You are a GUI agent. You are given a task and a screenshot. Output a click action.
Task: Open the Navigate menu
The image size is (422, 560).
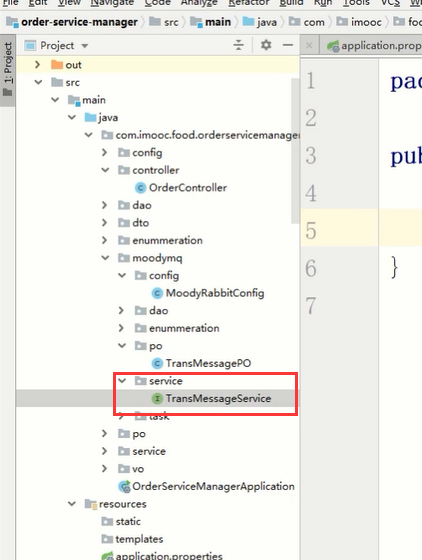pyautogui.click(x=112, y=3)
